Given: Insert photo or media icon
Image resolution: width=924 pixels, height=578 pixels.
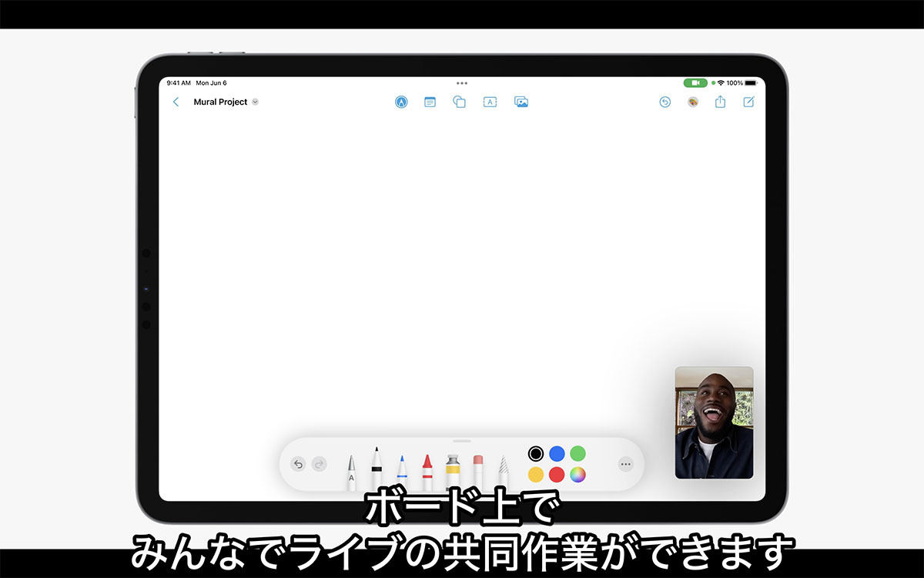Looking at the screenshot, I should coord(521,102).
